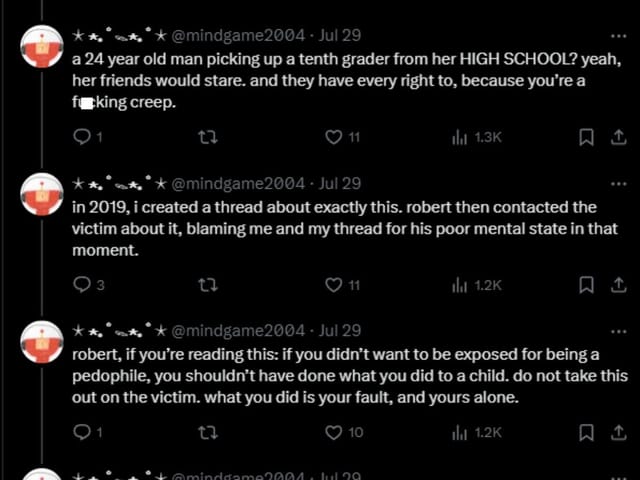Bookmark the first tweet about tenth grader
Image resolution: width=640 pixels, height=480 pixels.
coord(587,138)
